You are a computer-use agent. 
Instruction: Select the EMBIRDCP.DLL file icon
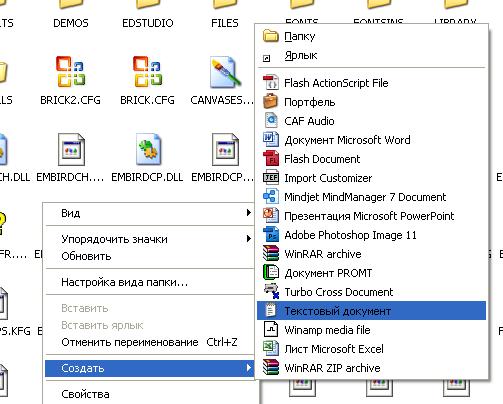[148, 149]
